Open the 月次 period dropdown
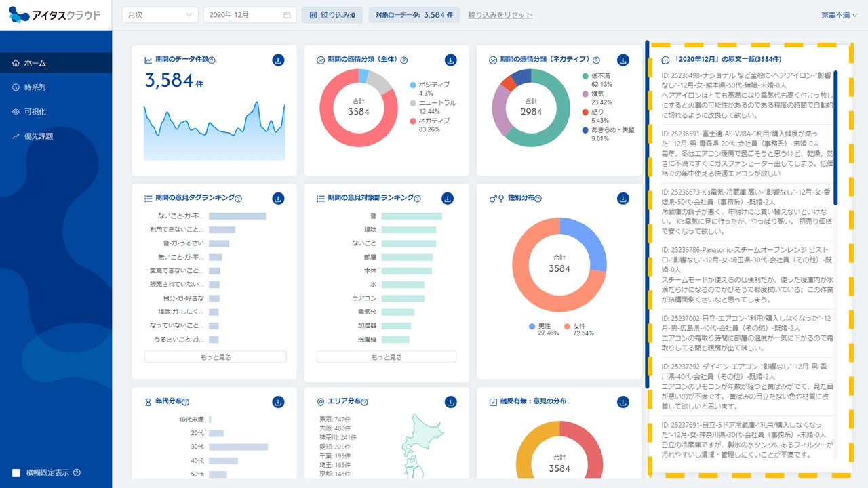Viewport: 868px width, 488px height. tap(160, 15)
